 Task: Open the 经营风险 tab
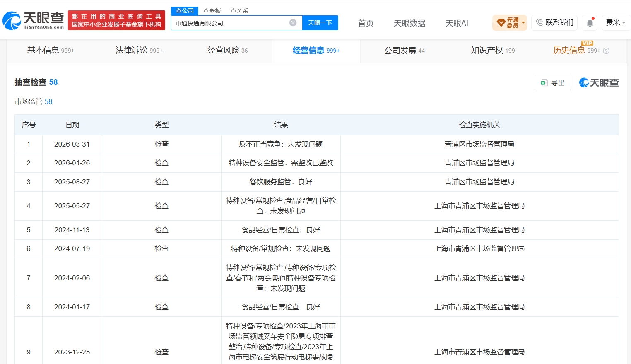(228, 51)
